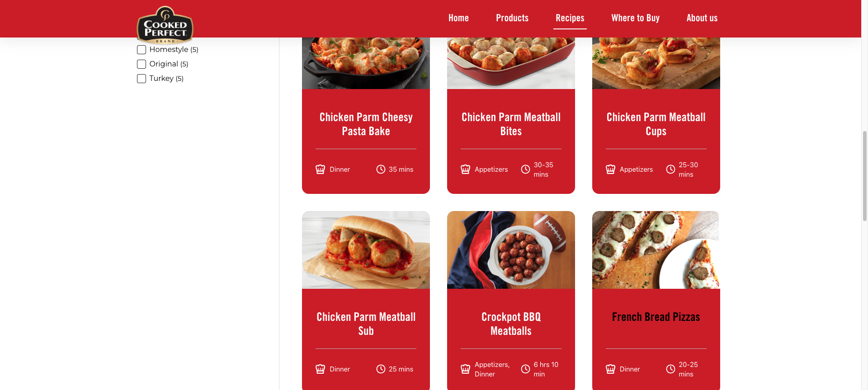
Task: Open the Products menu item
Action: pyautogui.click(x=512, y=18)
